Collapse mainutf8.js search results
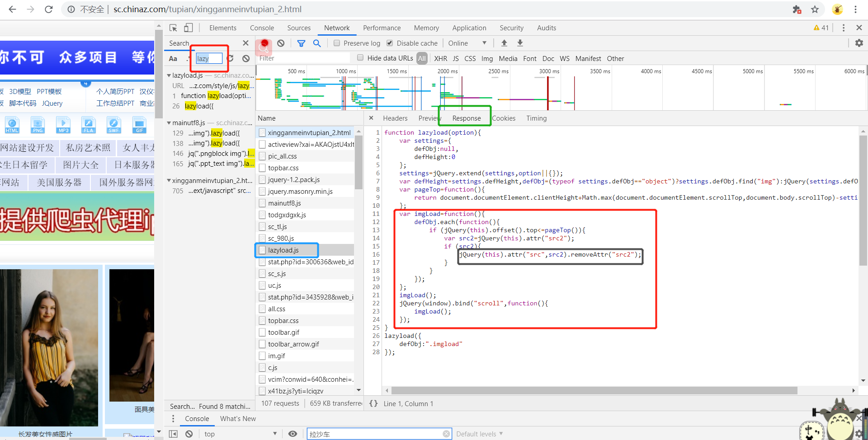The image size is (868, 440). tap(169, 123)
